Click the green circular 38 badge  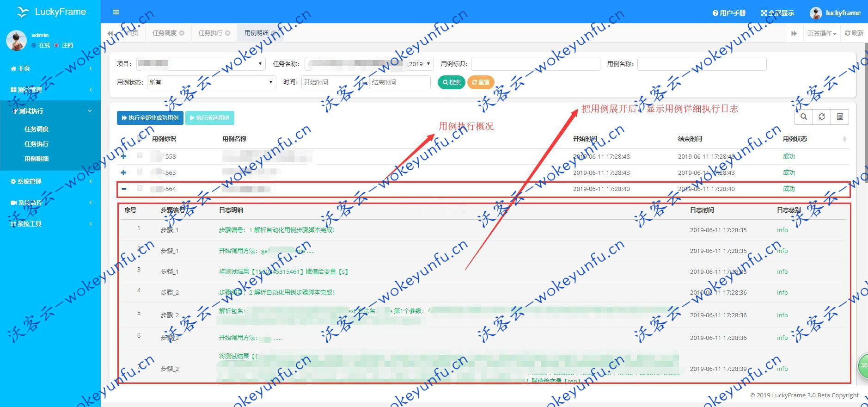coord(862,365)
